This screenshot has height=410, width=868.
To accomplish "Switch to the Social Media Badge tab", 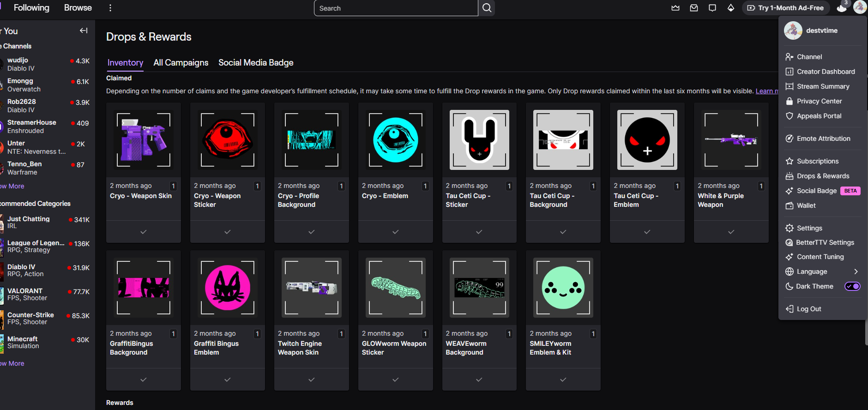I will coord(256,63).
